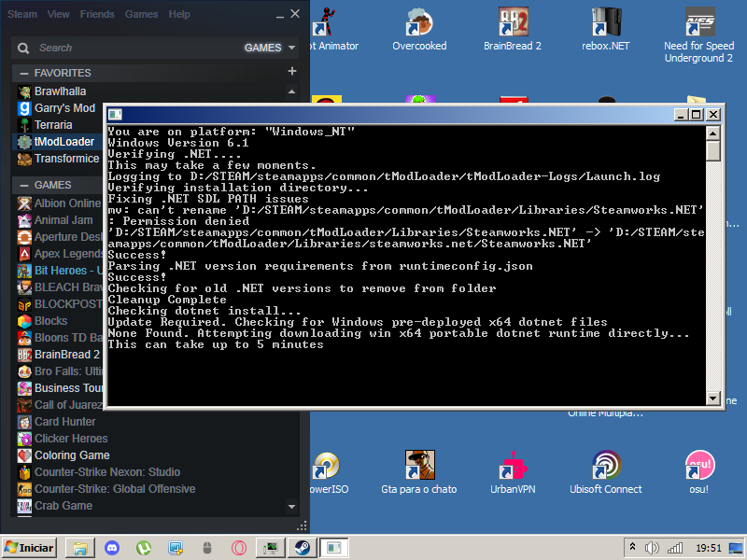This screenshot has width=747, height=560.
Task: Click the Blocks game icon
Action: pyautogui.click(x=24, y=321)
